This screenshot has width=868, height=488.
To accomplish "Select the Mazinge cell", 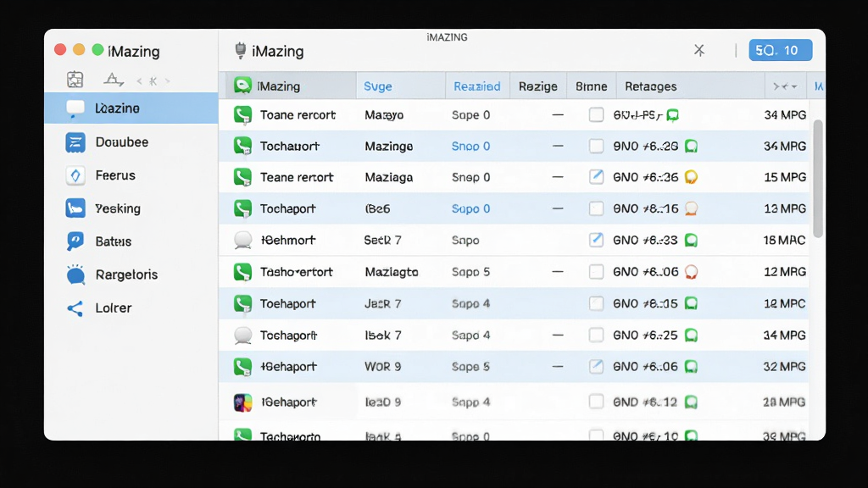I will point(388,146).
